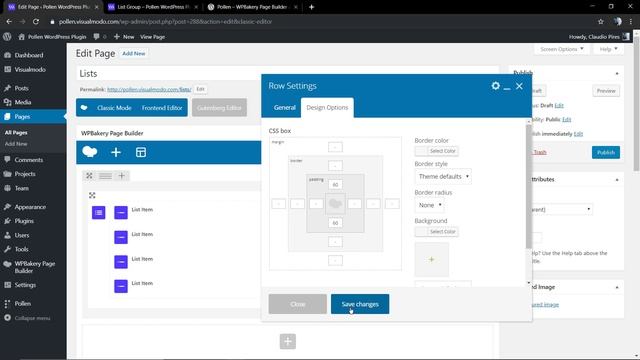Add column with row plus icon
The image size is (640, 360).
pyautogui.click(x=121, y=176)
